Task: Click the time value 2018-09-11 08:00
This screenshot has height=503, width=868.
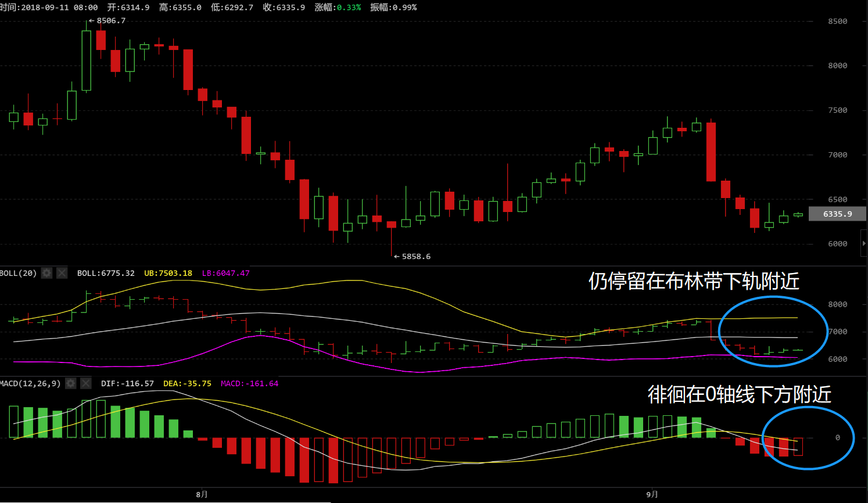Action: pos(59,8)
